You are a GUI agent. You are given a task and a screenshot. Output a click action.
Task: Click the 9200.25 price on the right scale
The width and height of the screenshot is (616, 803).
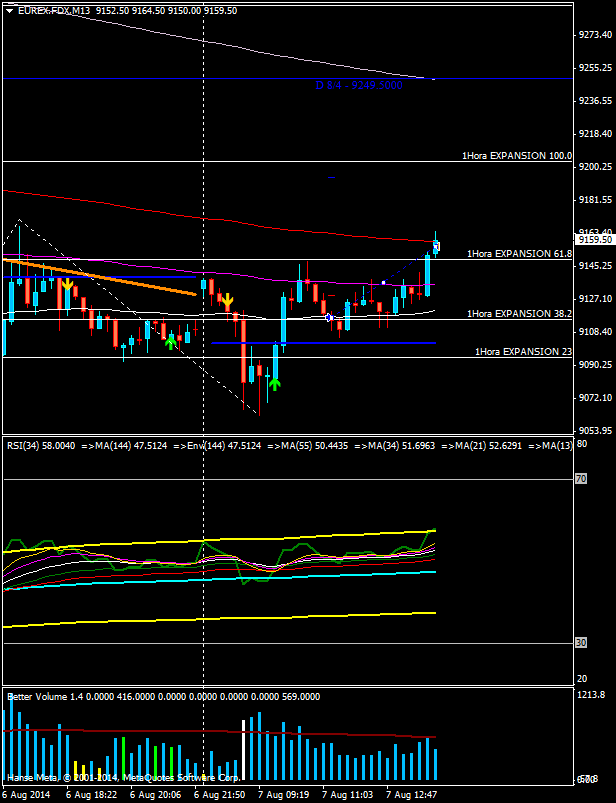tap(594, 167)
